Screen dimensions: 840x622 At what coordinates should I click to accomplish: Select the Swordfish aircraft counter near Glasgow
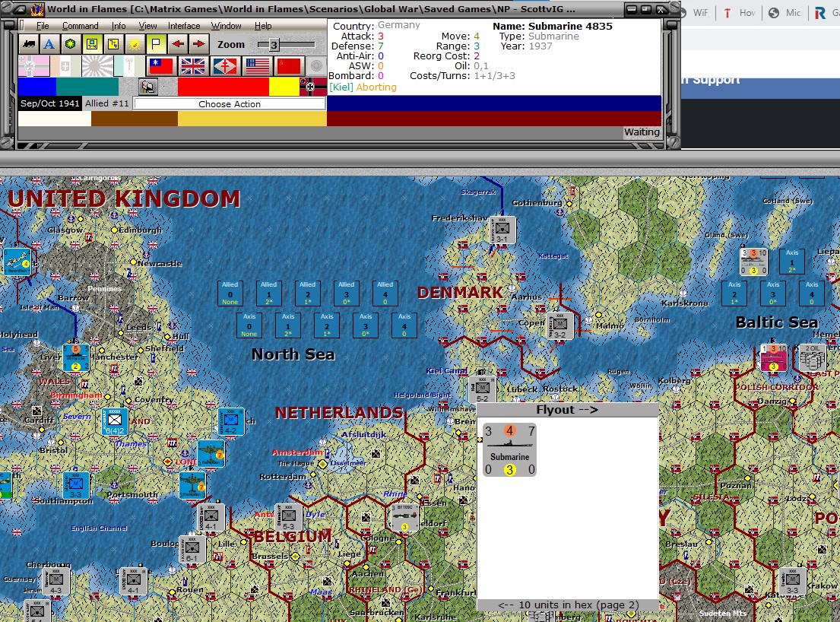pos(17,262)
